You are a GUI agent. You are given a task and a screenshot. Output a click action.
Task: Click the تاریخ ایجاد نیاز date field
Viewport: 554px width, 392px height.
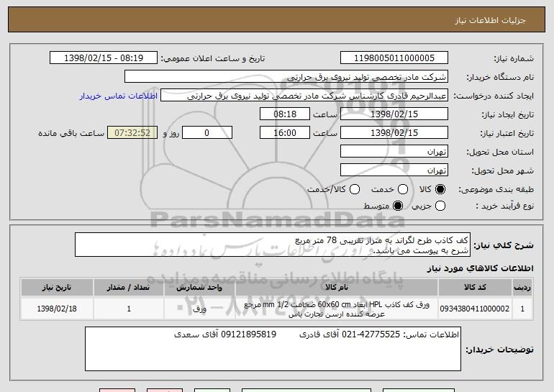point(394,114)
